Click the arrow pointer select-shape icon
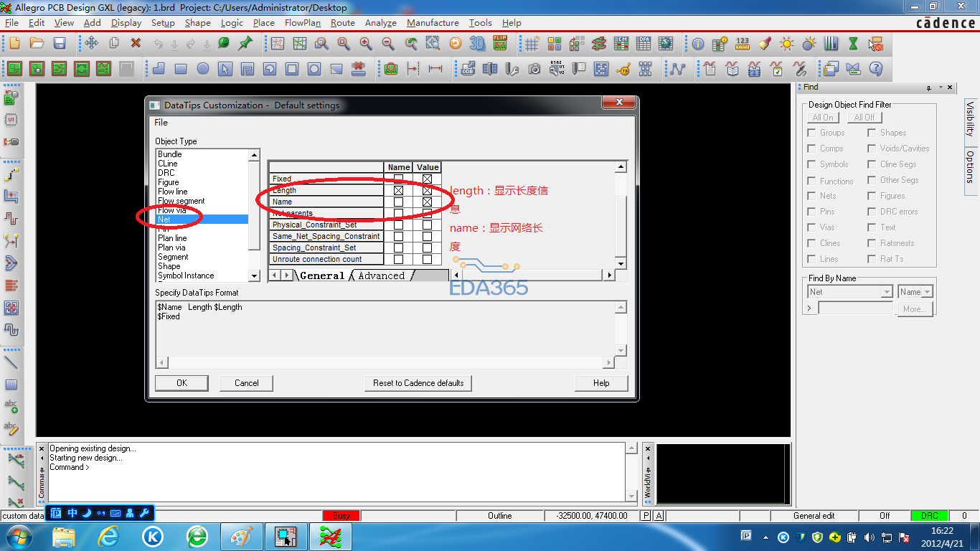The width and height of the screenshot is (980, 551). (225, 69)
